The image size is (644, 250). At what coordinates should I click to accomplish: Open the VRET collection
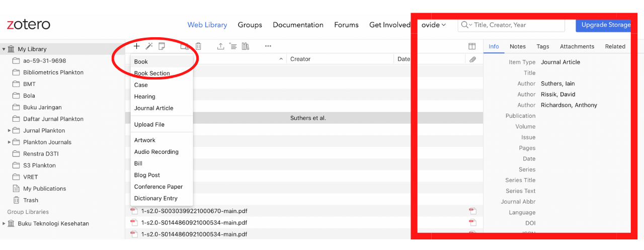pos(30,177)
